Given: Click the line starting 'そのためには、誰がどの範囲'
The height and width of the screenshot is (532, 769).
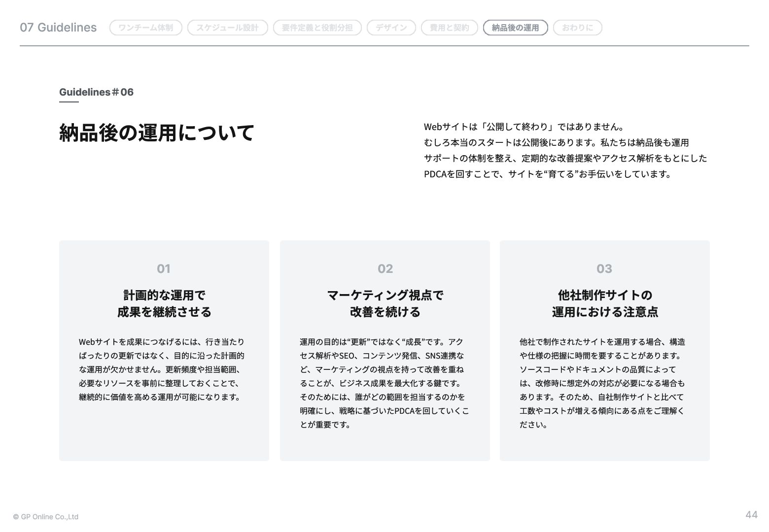Looking at the screenshot, I should [382, 397].
